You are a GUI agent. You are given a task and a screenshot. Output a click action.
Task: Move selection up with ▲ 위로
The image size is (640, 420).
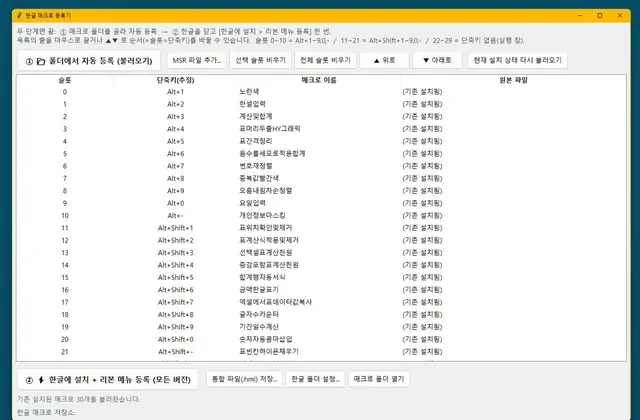(384, 60)
